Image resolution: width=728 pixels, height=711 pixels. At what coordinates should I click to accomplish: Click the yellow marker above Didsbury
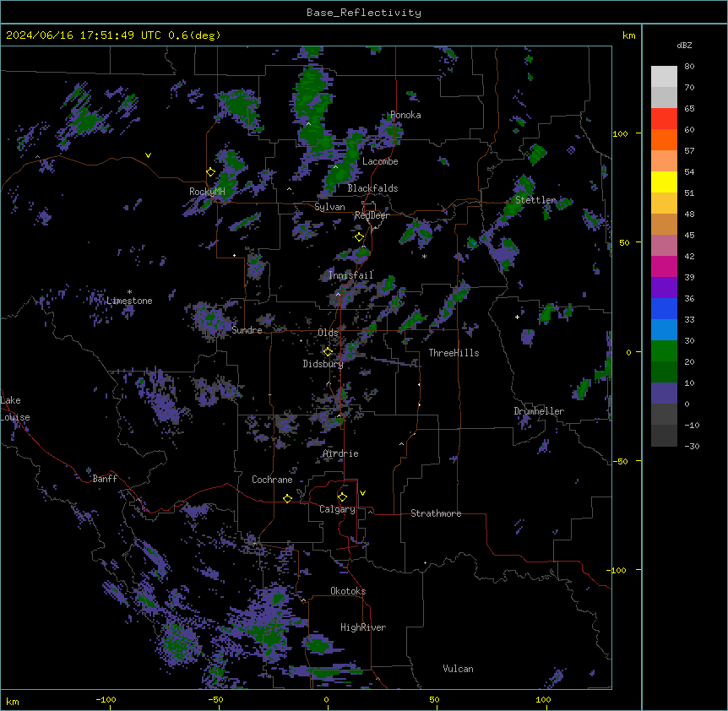328,352
